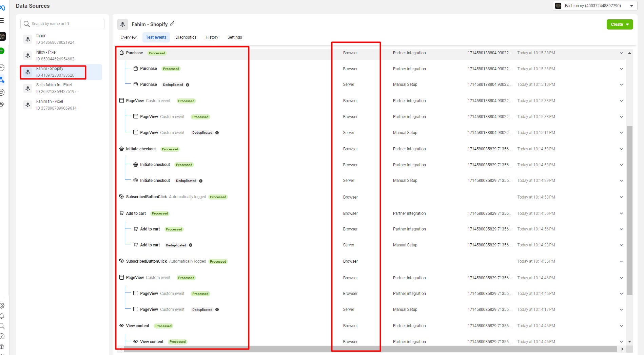This screenshot has width=644, height=355.
Task: Open the green Create dropdown button
Action: point(620,24)
